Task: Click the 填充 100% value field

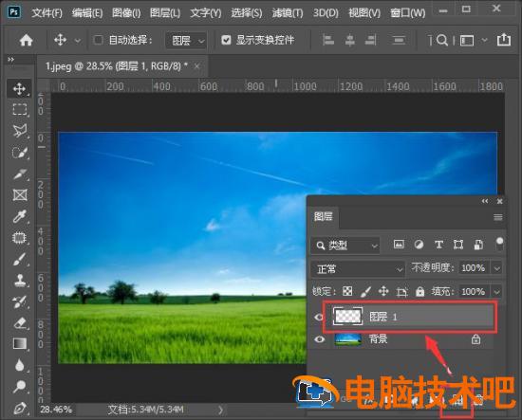Action: pyautogui.click(x=474, y=292)
